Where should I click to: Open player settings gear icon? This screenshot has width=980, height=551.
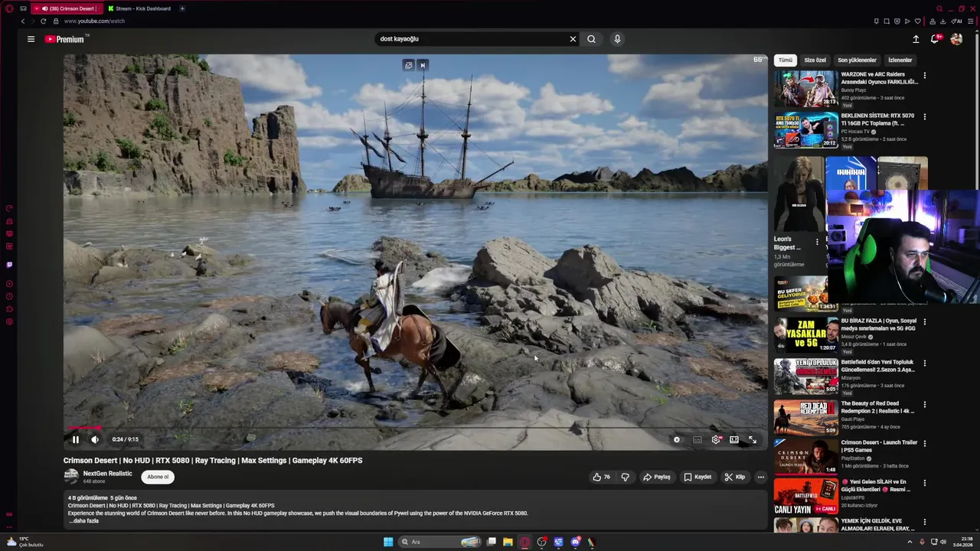tap(716, 439)
